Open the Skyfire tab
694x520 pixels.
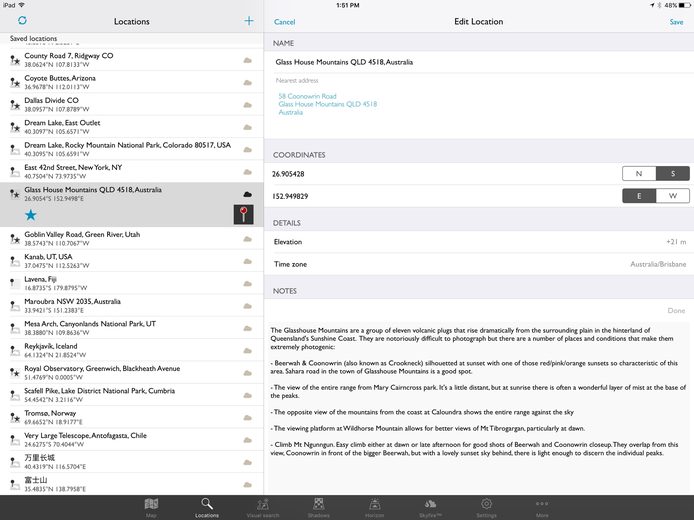[x=430, y=508]
